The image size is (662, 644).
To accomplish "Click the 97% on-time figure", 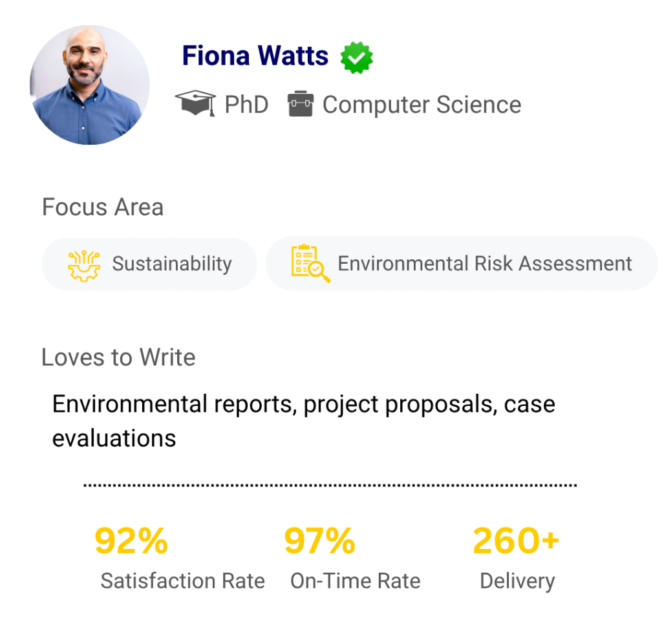I will coord(319,541).
